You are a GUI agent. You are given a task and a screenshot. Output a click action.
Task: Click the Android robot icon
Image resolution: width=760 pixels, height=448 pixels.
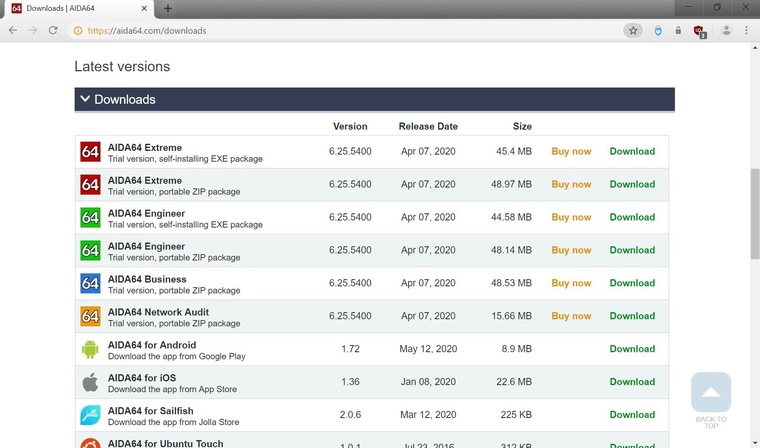[90, 350]
